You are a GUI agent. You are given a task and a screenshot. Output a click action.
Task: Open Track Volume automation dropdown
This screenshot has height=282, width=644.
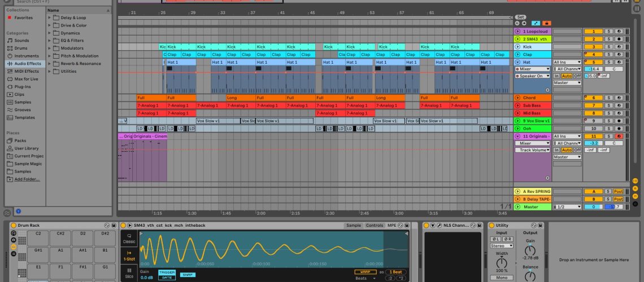point(532,150)
